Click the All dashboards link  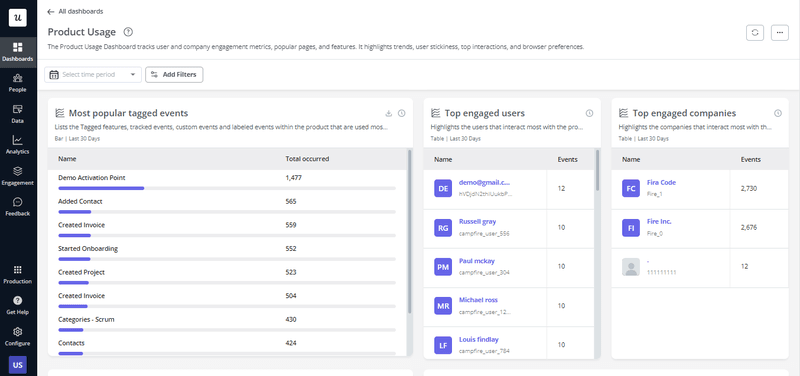tap(81, 11)
